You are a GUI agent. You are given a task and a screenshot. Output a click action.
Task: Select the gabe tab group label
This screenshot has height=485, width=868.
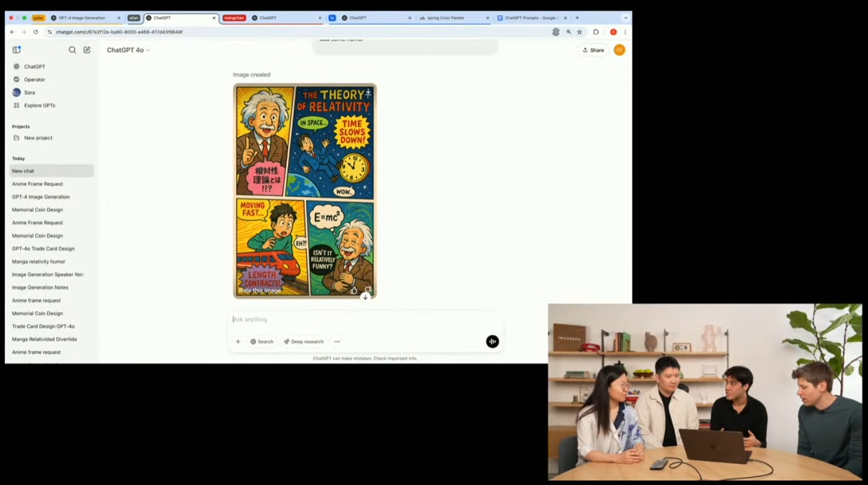click(39, 18)
